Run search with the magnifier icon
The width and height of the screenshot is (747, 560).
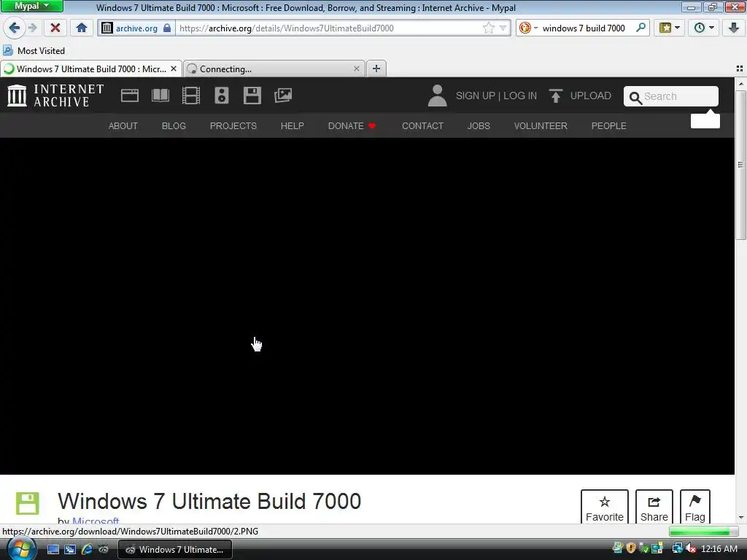click(640, 28)
